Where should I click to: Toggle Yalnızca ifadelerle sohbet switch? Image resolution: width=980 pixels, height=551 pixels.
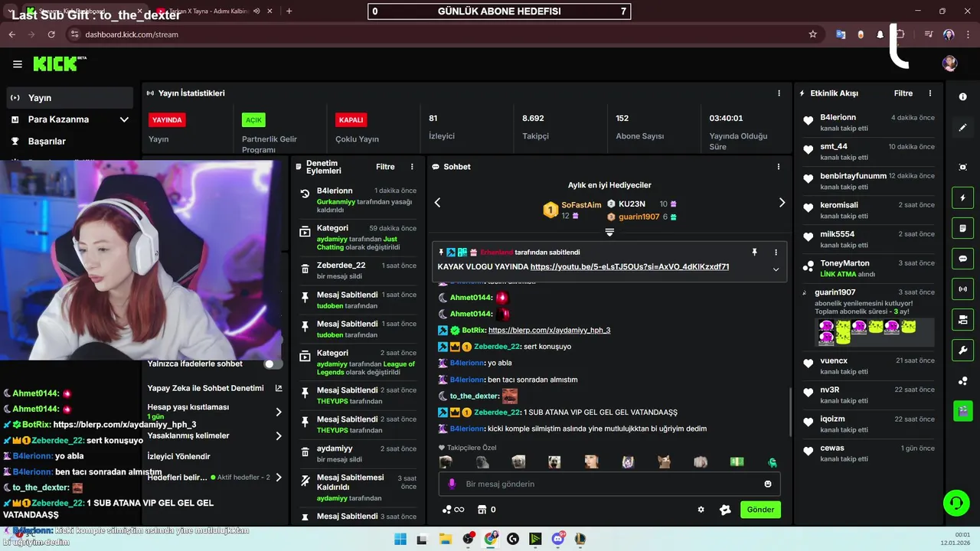273,364
